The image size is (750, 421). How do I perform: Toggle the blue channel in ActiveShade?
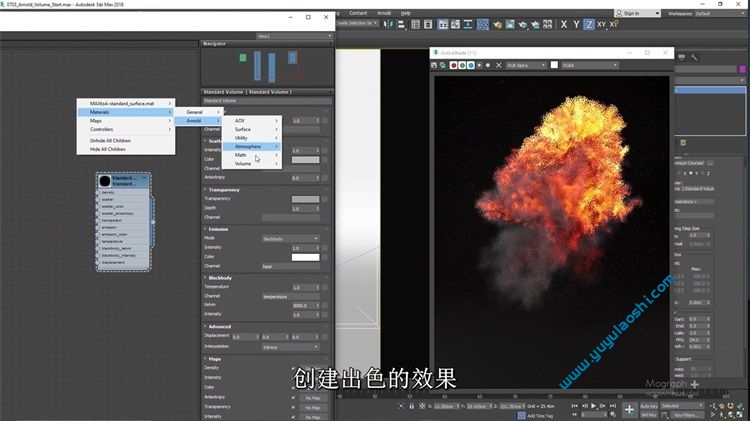coord(471,65)
